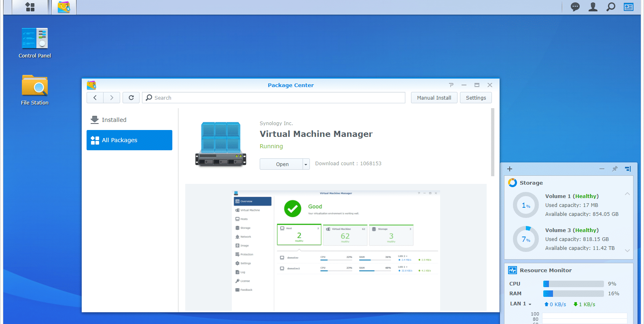The height and width of the screenshot is (324, 644).
Task: Refresh the Package Center list
Action: (131, 98)
